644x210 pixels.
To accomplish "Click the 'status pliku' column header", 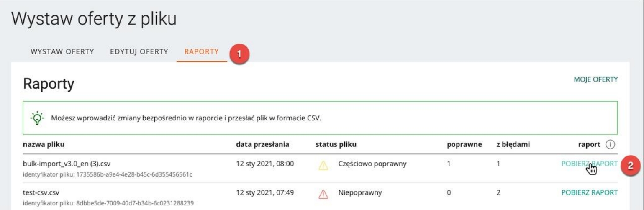I will tap(336, 145).
